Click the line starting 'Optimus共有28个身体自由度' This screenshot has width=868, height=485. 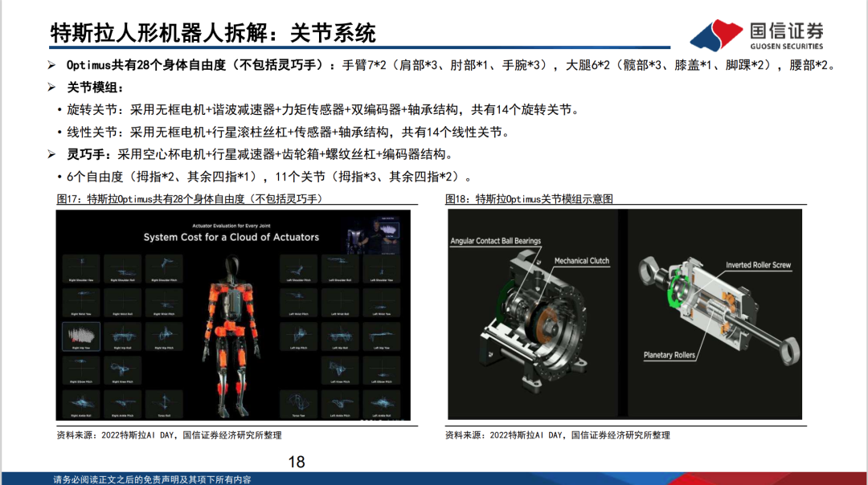(450, 65)
